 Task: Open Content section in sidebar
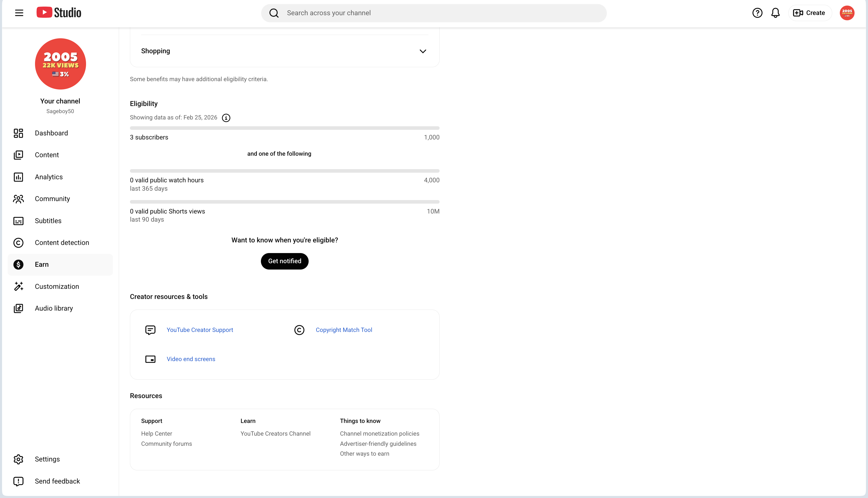[x=60, y=155]
